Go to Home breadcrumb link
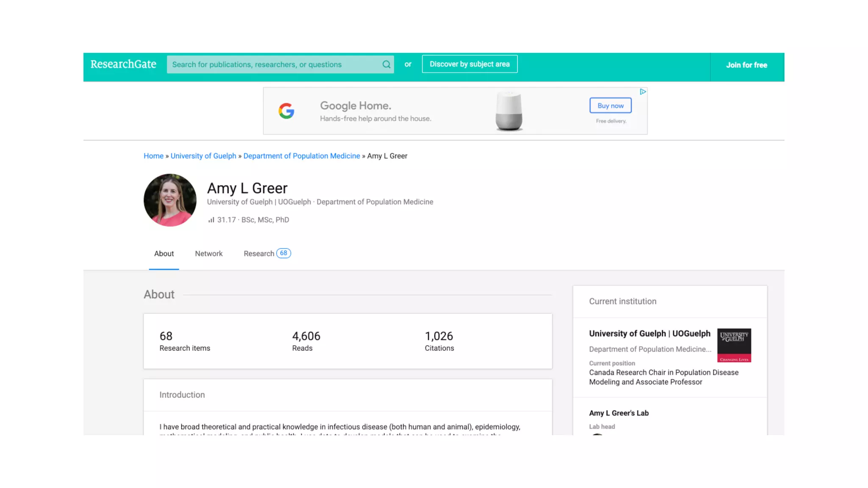The image size is (868, 488). point(153,156)
